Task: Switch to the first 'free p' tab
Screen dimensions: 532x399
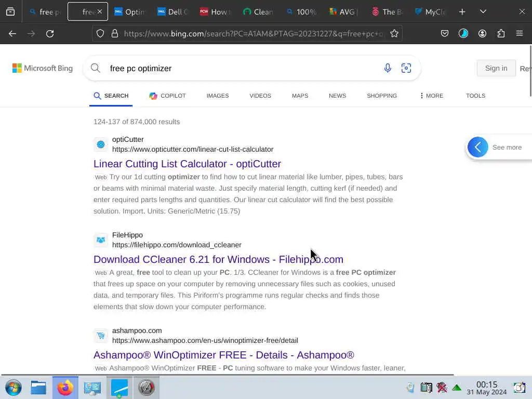Action: (x=45, y=12)
